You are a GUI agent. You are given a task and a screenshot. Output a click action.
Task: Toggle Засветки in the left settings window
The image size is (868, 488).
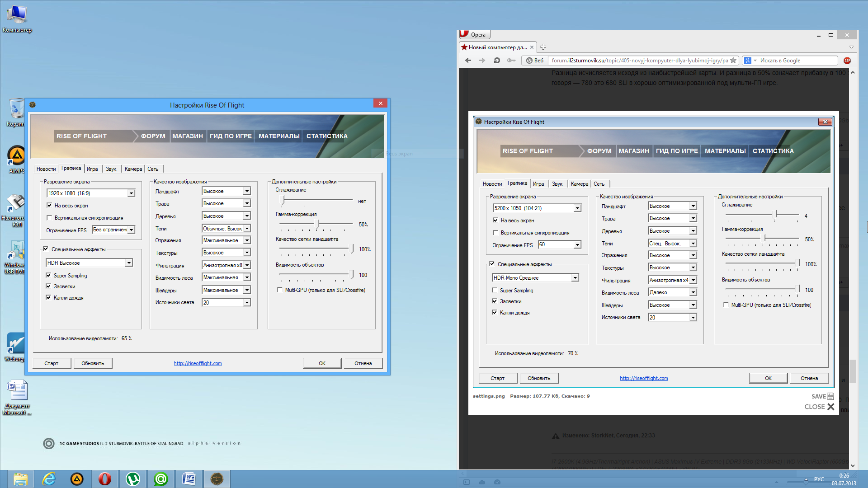[48, 286]
